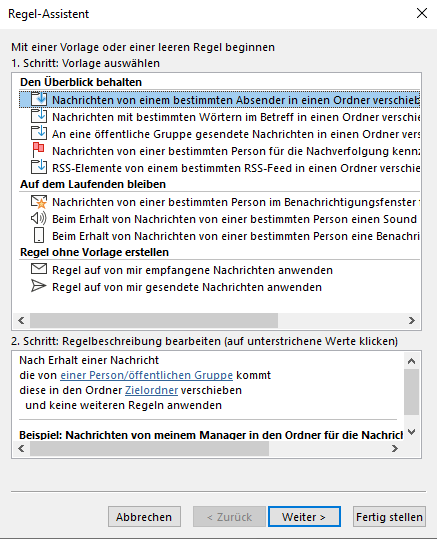The height and width of the screenshot is (539, 437).
Task: Open the 'Zielordner' link
Action: [x=151, y=390]
